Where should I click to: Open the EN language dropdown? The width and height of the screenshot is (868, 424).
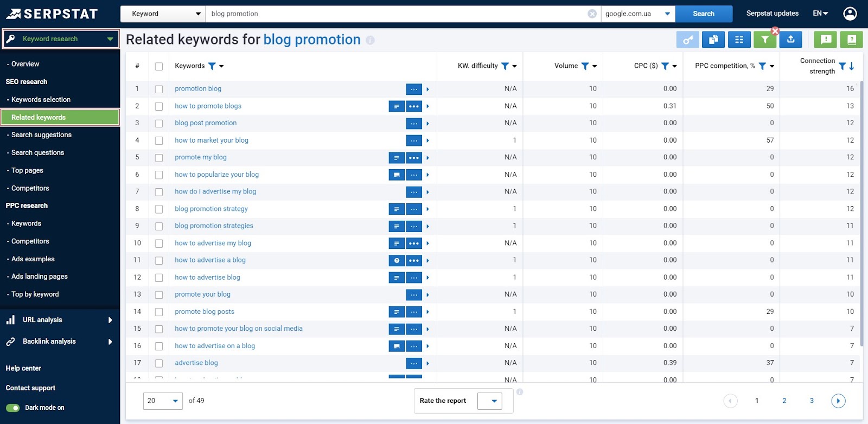click(820, 14)
